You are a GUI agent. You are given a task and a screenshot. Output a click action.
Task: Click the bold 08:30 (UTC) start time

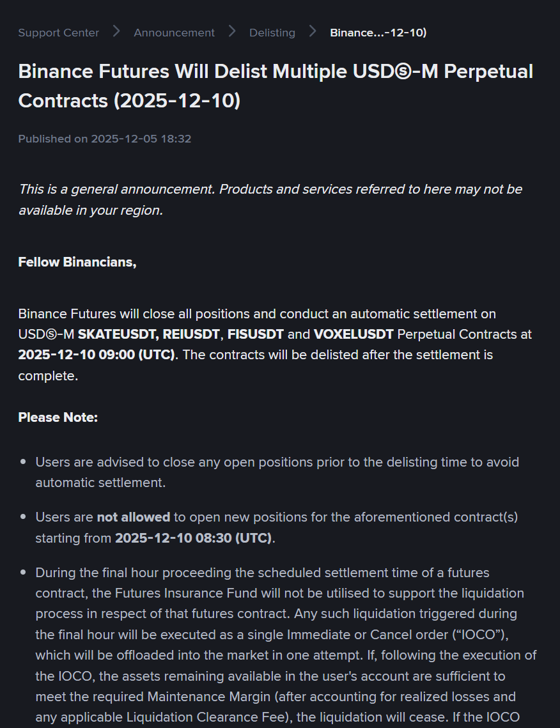pyautogui.click(x=193, y=538)
